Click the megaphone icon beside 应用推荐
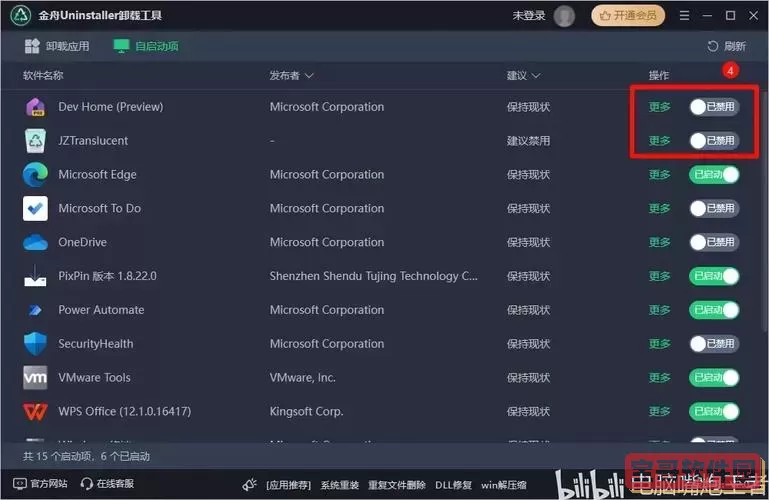The image size is (769, 500). coord(250,484)
